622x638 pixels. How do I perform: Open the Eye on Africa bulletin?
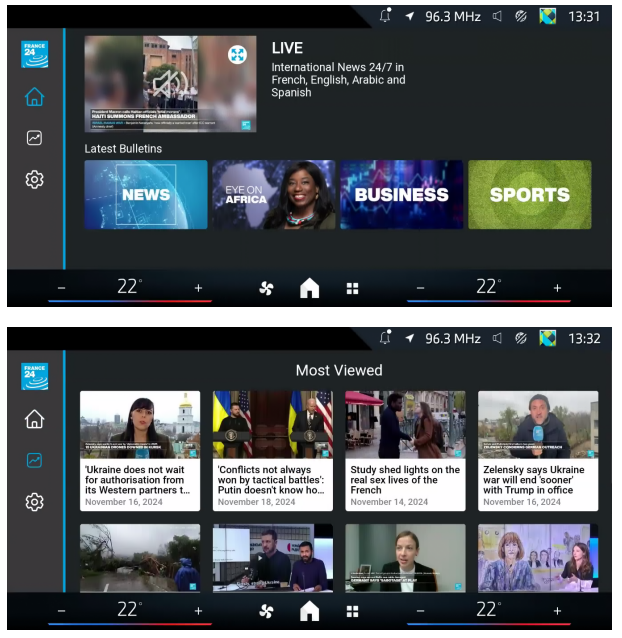click(273, 195)
